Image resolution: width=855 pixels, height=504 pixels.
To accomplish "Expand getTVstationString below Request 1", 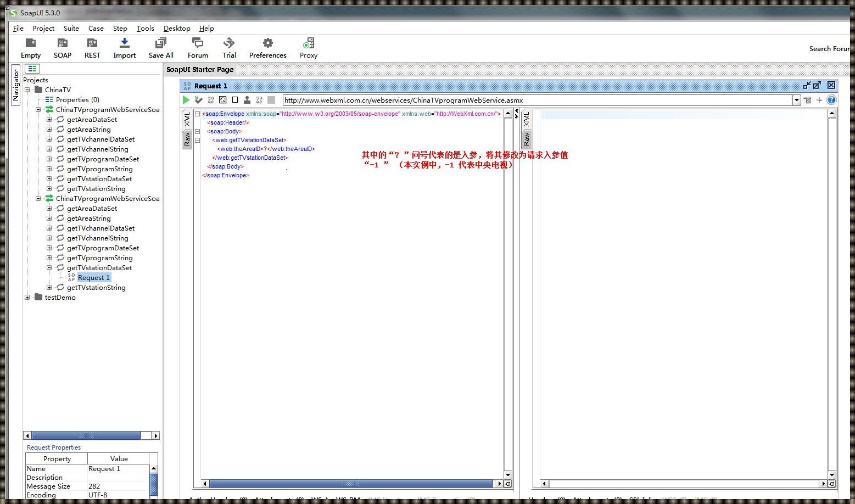I will pyautogui.click(x=49, y=287).
